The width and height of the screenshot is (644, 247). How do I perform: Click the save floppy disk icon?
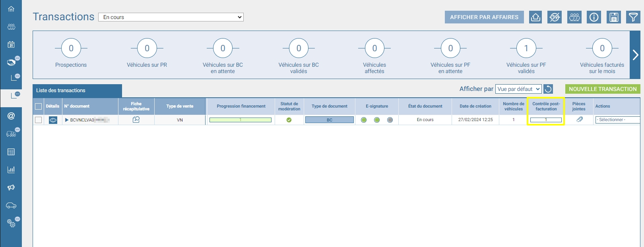(x=614, y=17)
